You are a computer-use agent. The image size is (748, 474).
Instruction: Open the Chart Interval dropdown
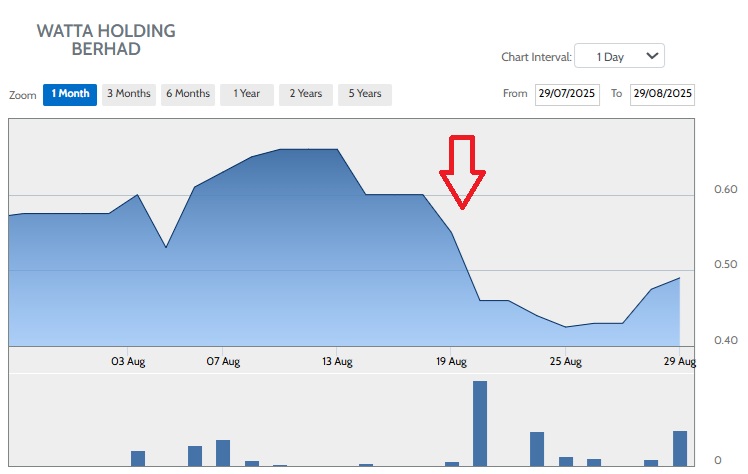619,56
